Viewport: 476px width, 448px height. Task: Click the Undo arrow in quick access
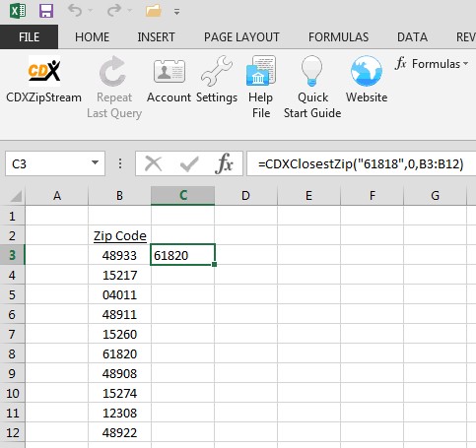point(75,11)
